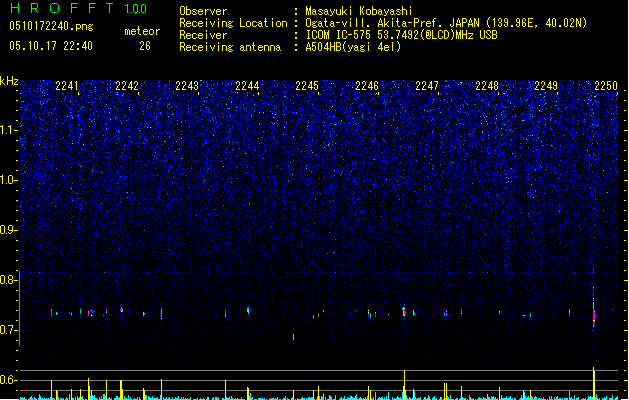
Task: Click receiving location Ogata-vill. Akita-Pref. JAPAN
Action: point(392,23)
